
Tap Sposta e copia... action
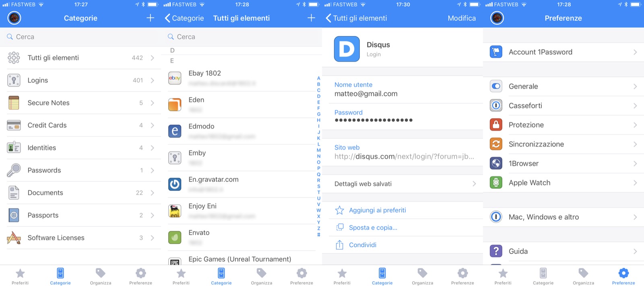pos(373,228)
